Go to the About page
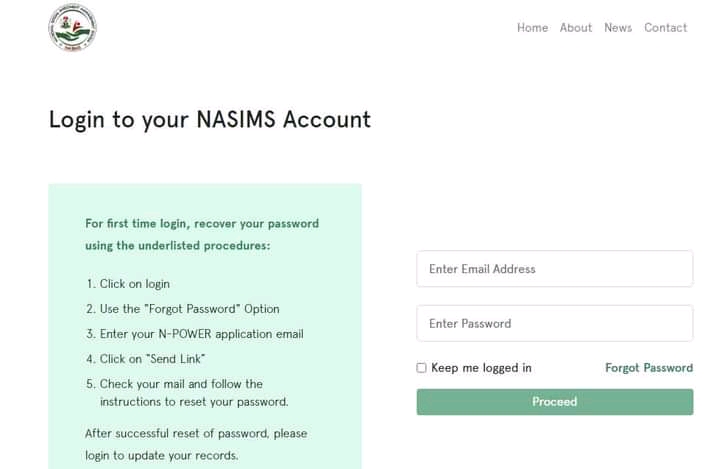This screenshot has width=720, height=469. pos(576,28)
